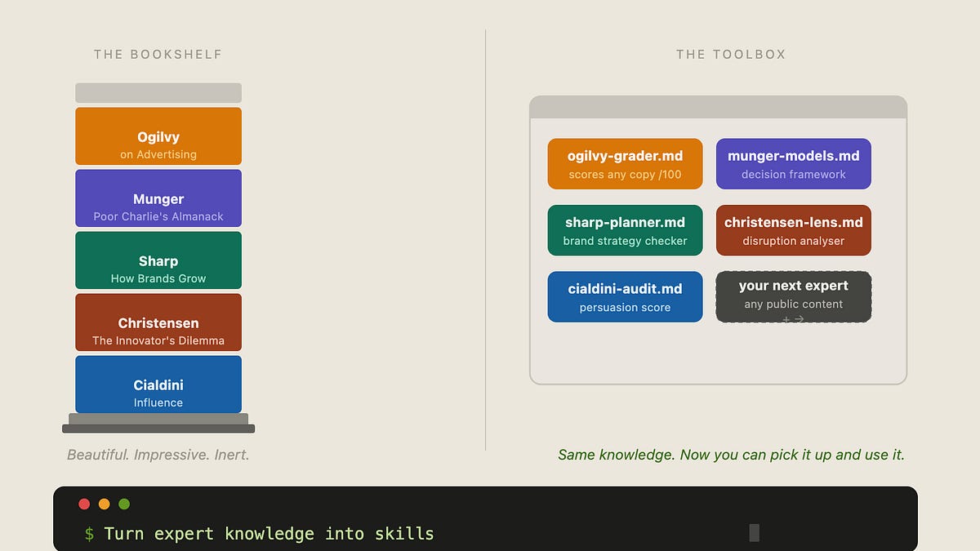Image resolution: width=980 pixels, height=551 pixels.
Task: Click the Cialdini Influence book
Action: click(158, 384)
